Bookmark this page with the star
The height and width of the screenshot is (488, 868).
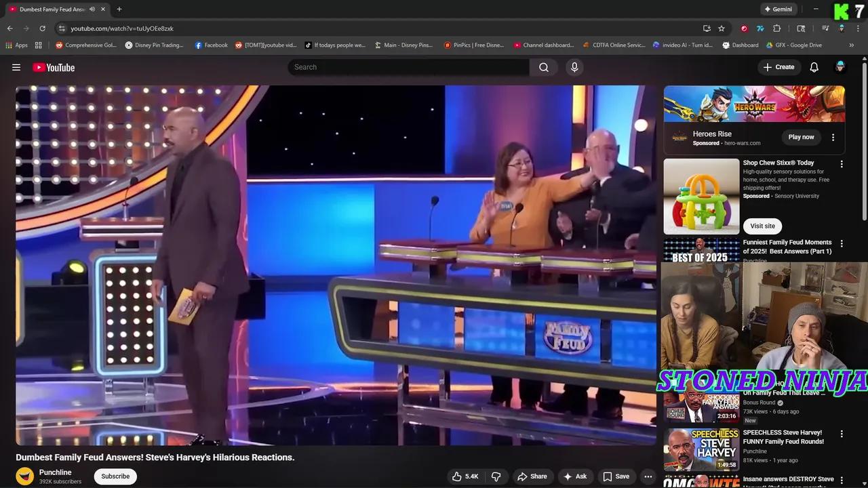click(722, 28)
